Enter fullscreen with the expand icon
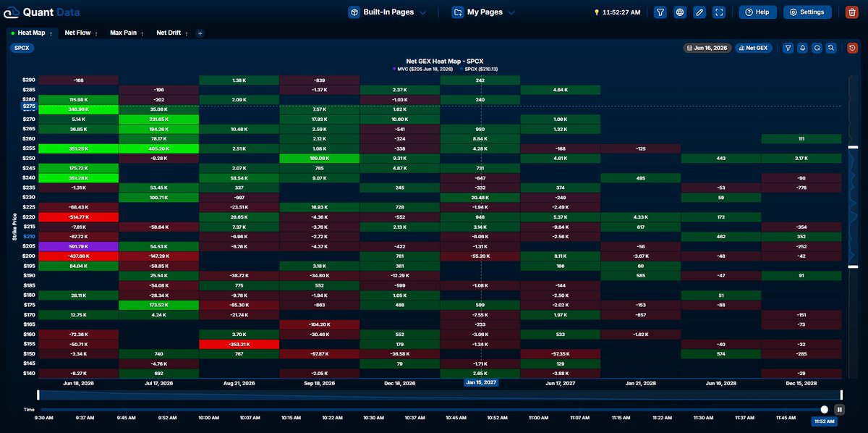The height and width of the screenshot is (433, 868). click(719, 12)
